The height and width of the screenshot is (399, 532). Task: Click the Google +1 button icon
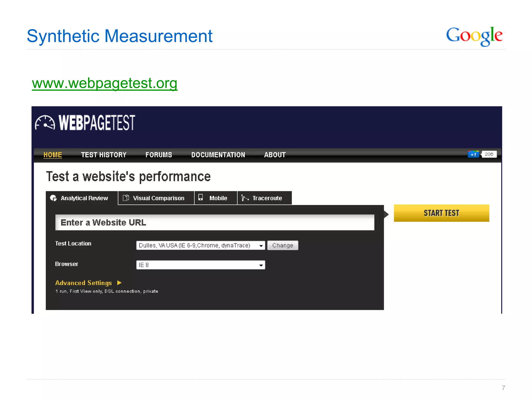point(473,154)
